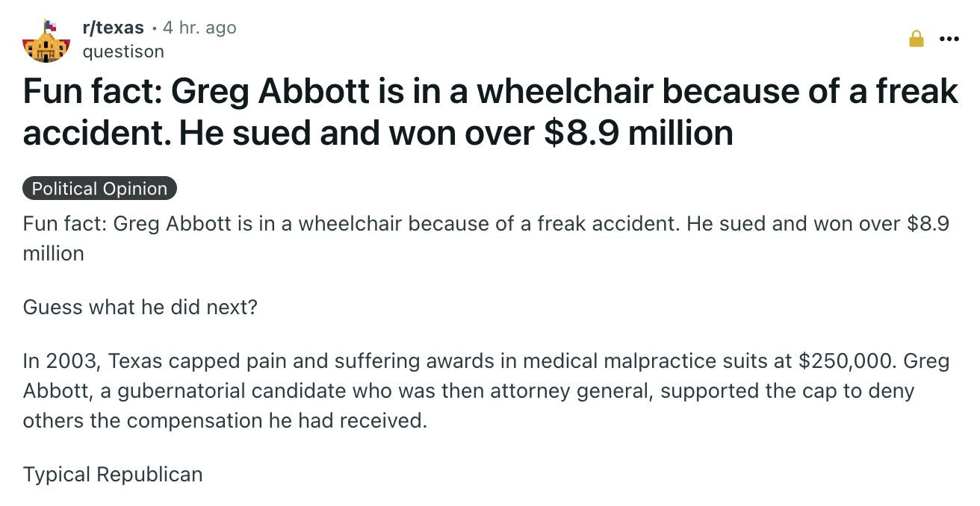Open the questison user profile
This screenshot has height=506, width=980.
[x=123, y=51]
